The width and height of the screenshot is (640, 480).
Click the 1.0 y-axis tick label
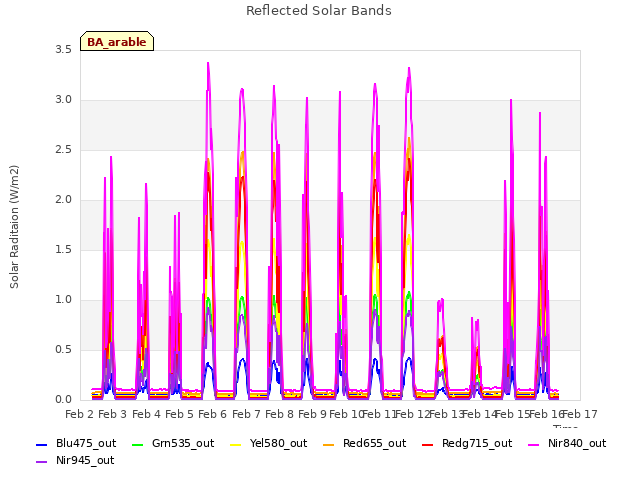[63, 300]
